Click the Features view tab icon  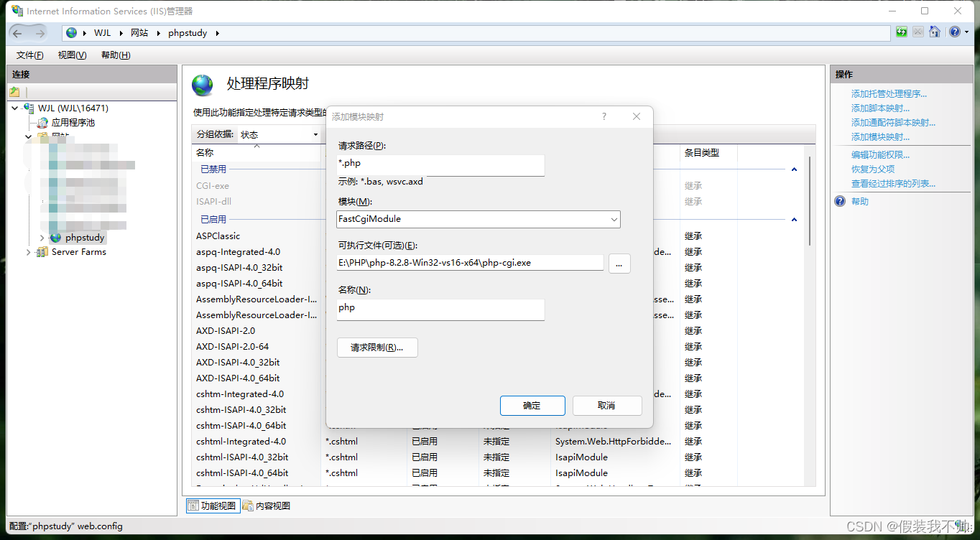[x=193, y=506]
